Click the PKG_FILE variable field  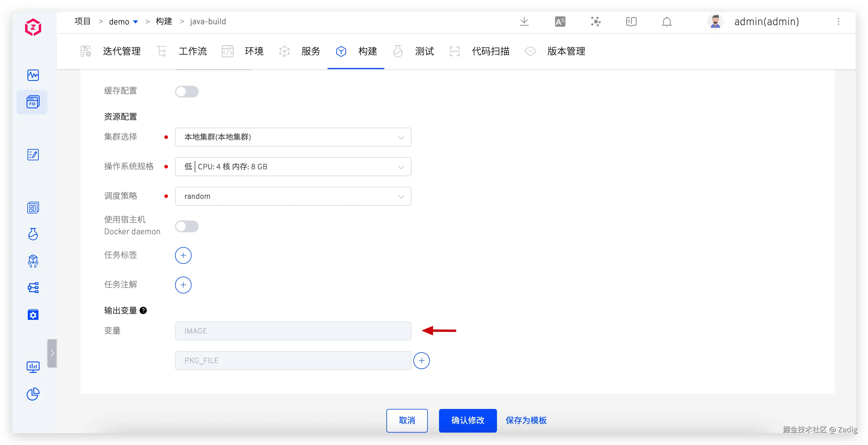tap(293, 361)
